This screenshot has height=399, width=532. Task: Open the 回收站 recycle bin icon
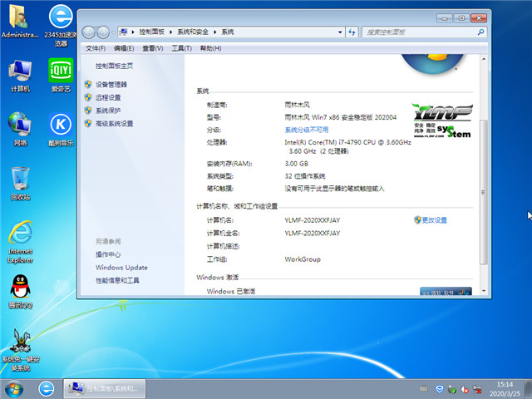coord(20,184)
